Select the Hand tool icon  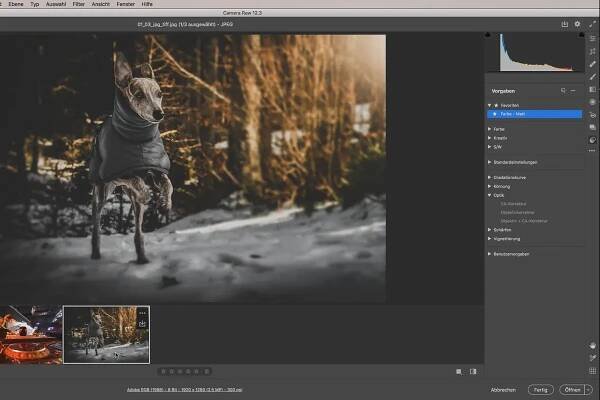[592, 345]
